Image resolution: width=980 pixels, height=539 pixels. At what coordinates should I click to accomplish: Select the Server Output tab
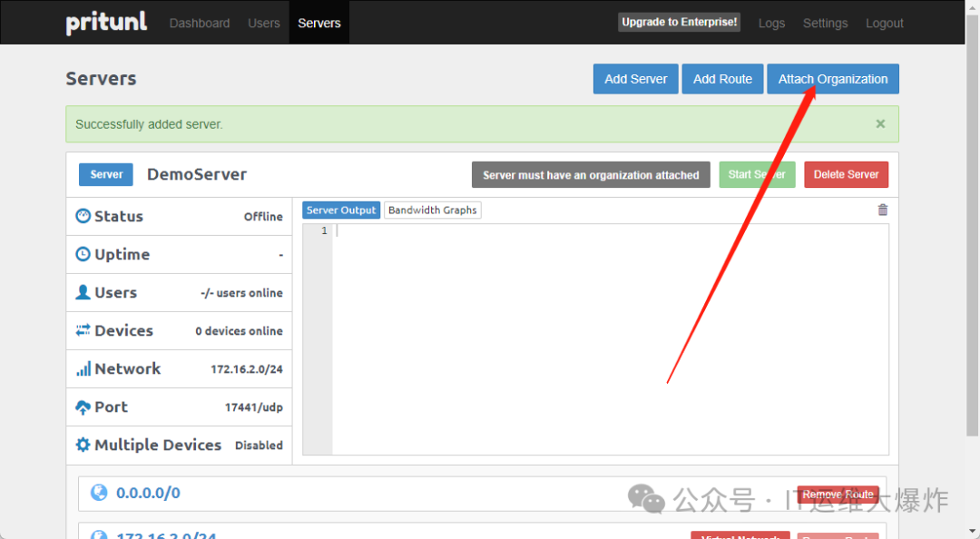point(341,210)
